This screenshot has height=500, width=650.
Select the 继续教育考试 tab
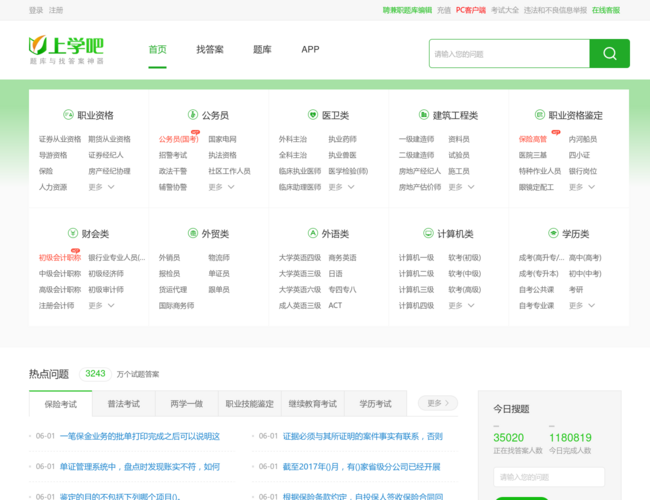coord(313,404)
